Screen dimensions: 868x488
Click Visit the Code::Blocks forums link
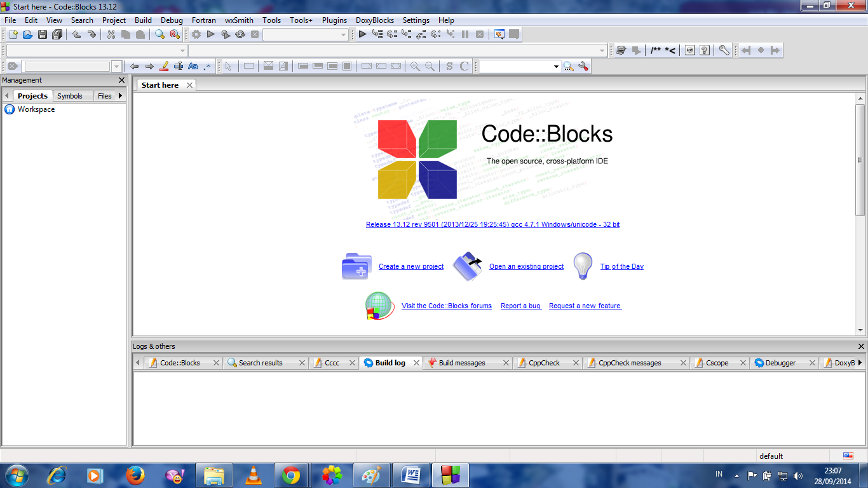[447, 306]
